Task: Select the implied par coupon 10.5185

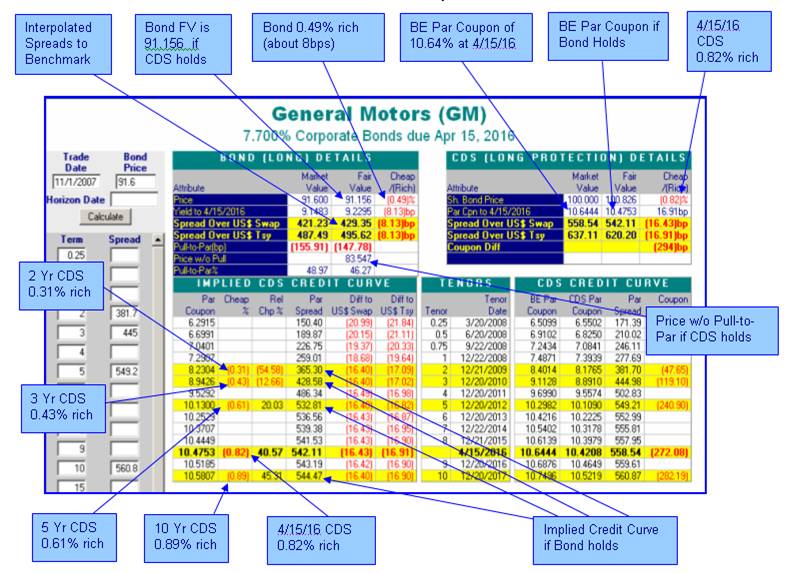Action: coord(200,464)
